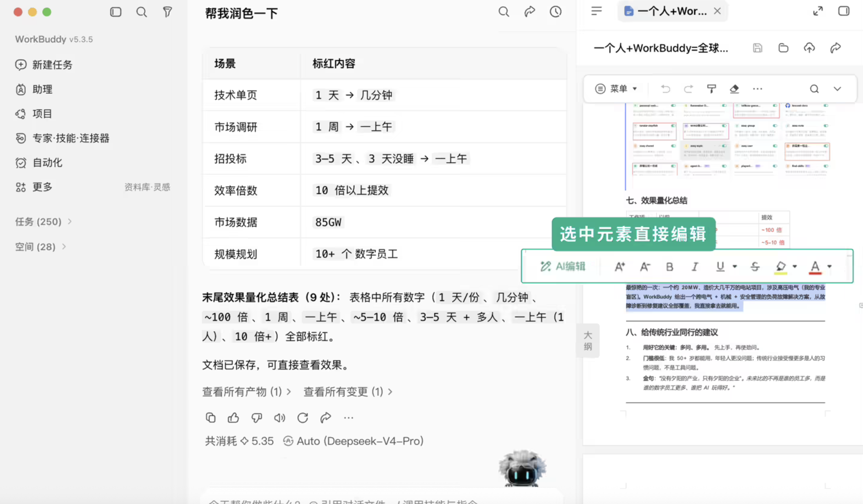Open more options in document toolbar
The height and width of the screenshot is (504, 863).
(757, 89)
